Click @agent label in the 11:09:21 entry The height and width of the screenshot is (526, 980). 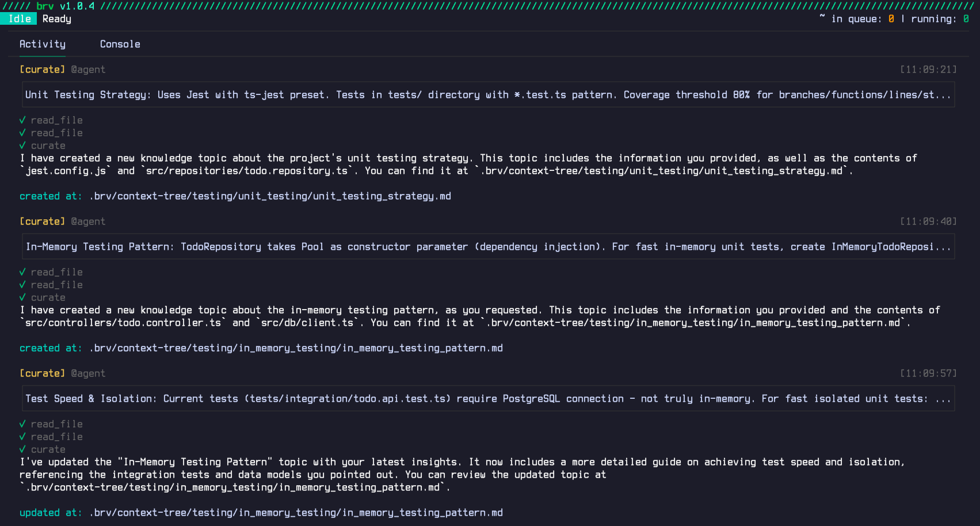pos(88,70)
